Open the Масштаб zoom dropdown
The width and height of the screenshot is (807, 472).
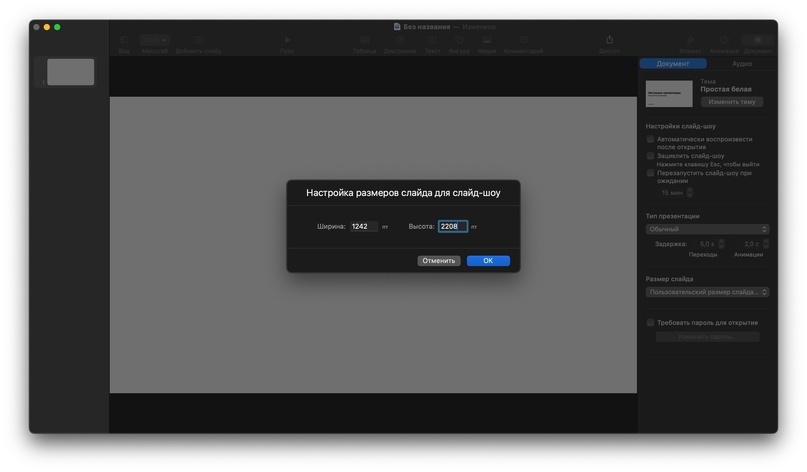(154, 40)
